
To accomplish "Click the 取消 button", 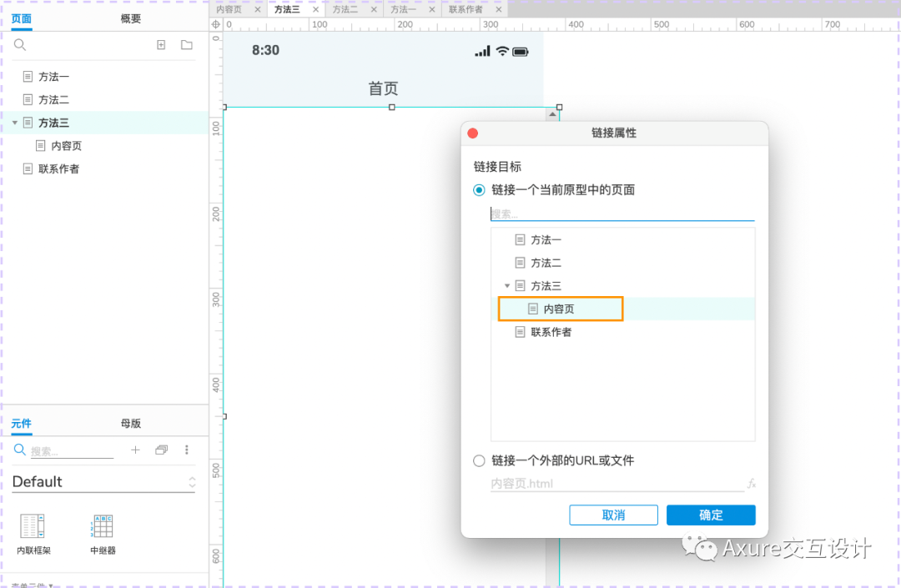I will pos(613,515).
